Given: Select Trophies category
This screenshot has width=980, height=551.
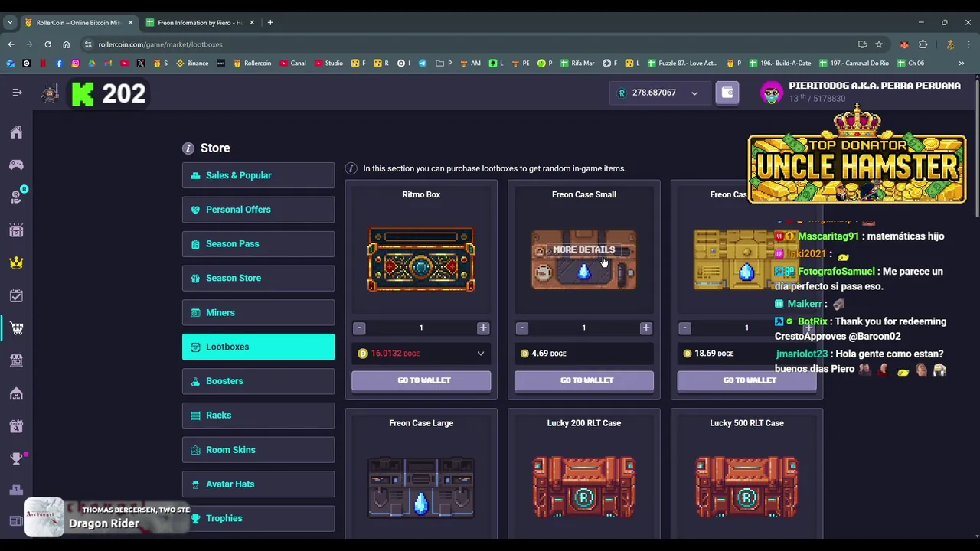Looking at the screenshot, I should click(258, 518).
